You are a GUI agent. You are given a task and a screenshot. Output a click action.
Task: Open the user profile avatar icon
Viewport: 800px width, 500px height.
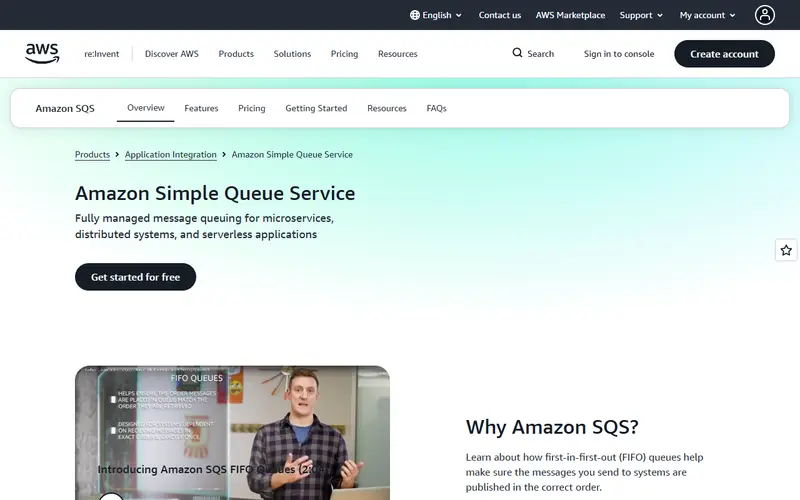pyautogui.click(x=764, y=15)
